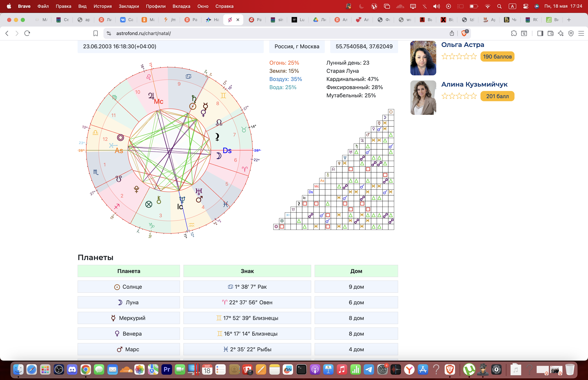Open the Закладки menu
The width and height of the screenshot is (588, 380).
coord(129,6)
